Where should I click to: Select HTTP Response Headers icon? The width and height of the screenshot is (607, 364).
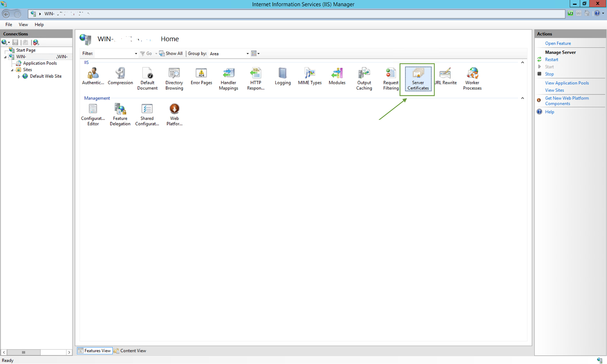click(256, 79)
